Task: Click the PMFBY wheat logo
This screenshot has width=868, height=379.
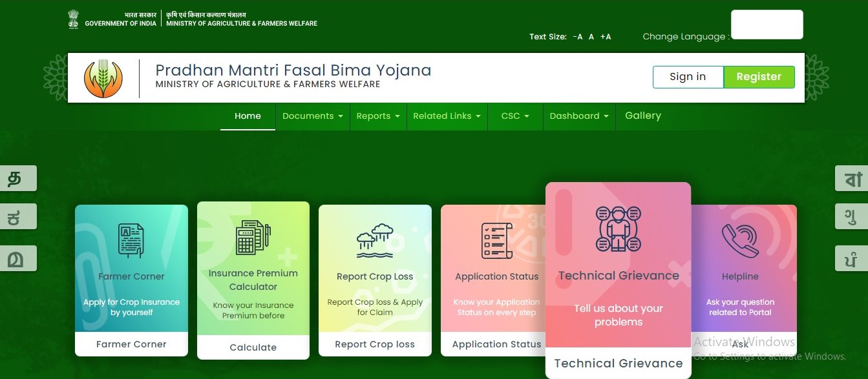Action: (x=103, y=78)
